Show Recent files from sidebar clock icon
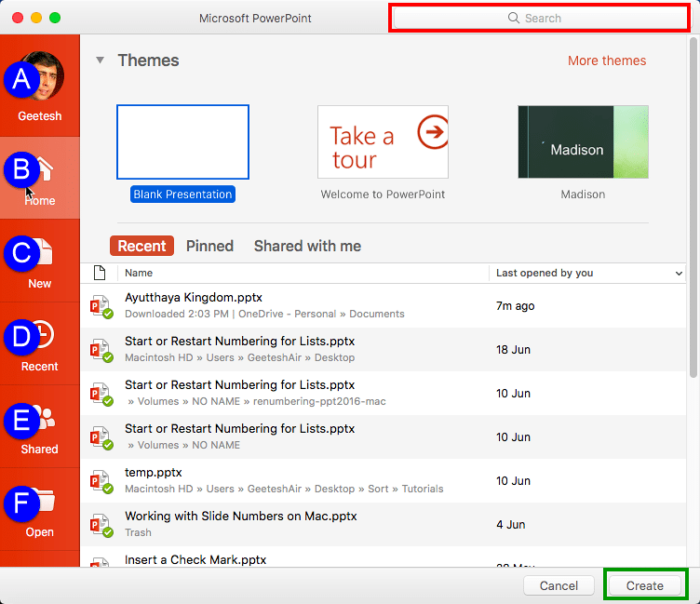Image resolution: width=700 pixels, height=604 pixels. click(x=41, y=336)
